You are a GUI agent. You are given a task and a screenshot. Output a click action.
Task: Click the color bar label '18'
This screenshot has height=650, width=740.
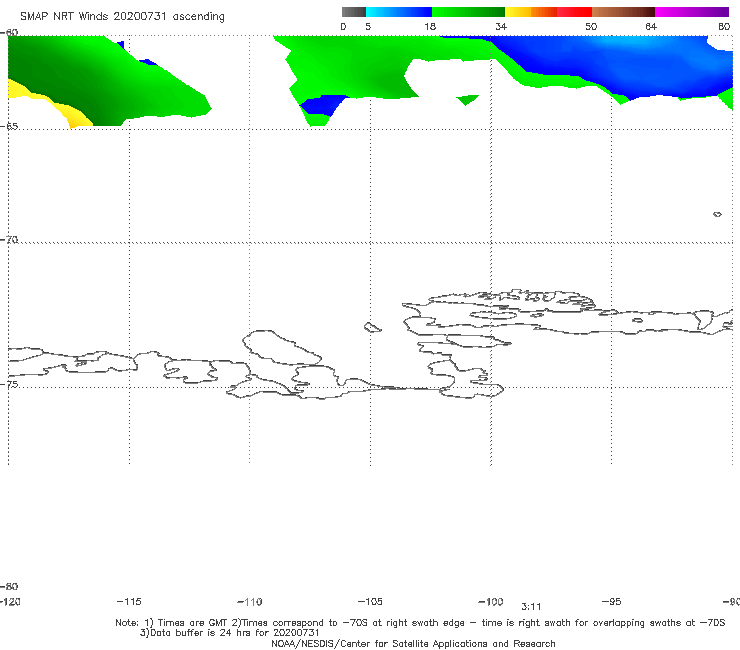[430, 27]
